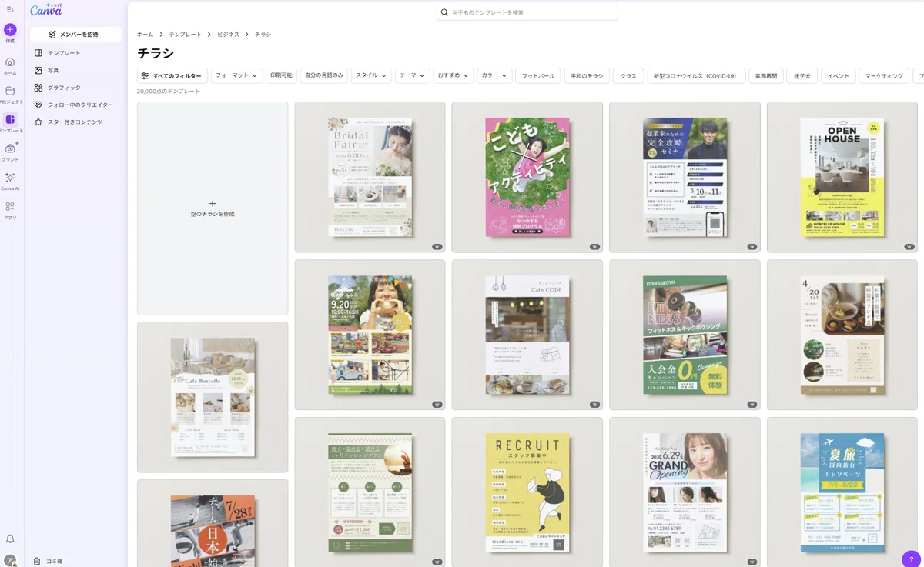
Task: Open the チーム日本 flyer template
Action: 213,523
